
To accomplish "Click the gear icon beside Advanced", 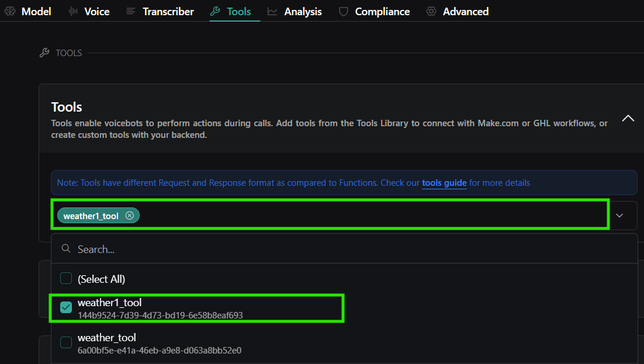I will click(431, 12).
